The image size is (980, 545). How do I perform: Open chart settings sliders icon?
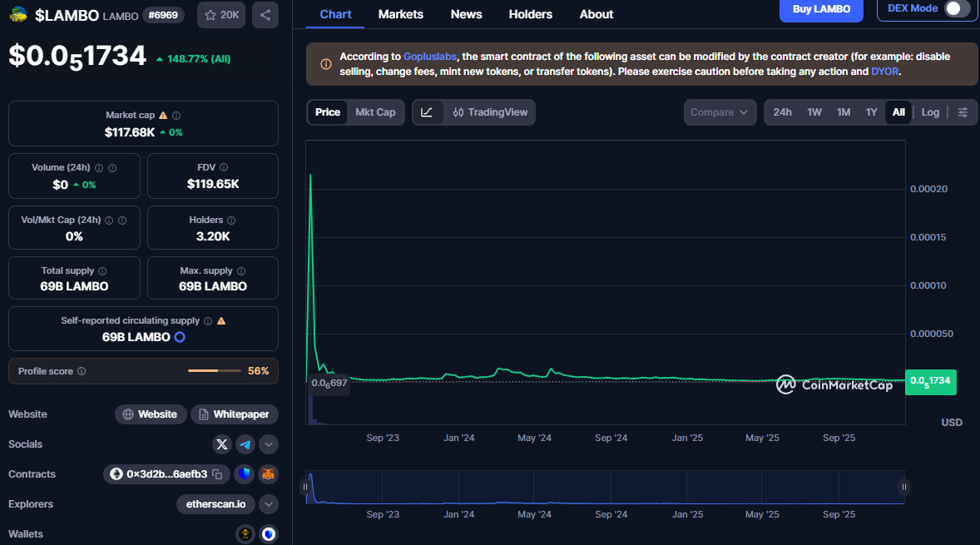pyautogui.click(x=963, y=112)
